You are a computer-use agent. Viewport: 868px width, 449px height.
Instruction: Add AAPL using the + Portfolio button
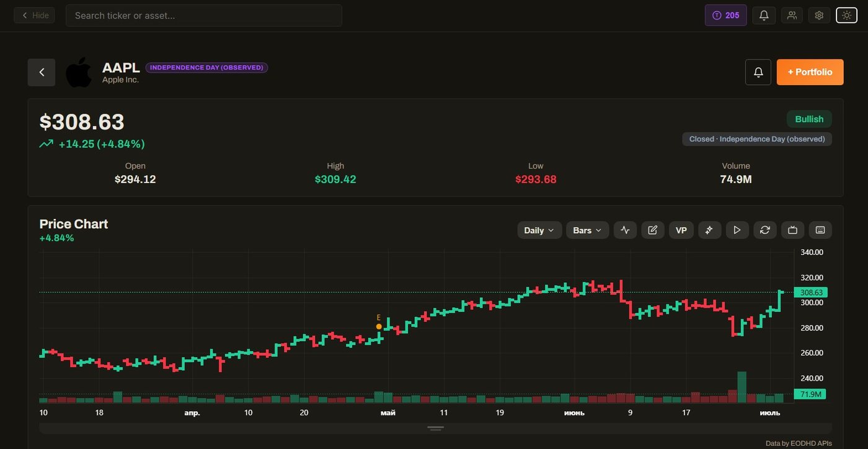810,72
